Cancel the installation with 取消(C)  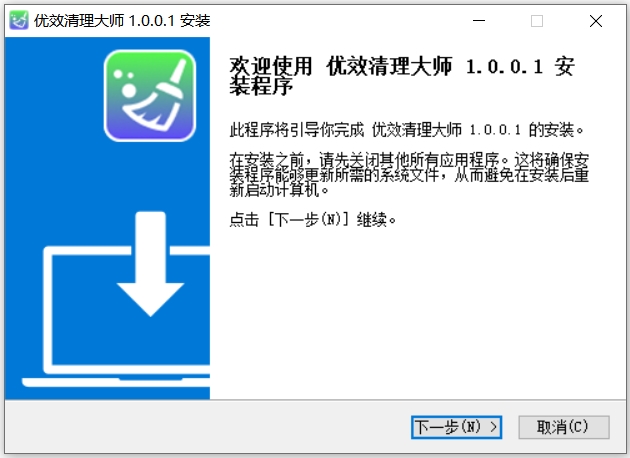(564, 427)
